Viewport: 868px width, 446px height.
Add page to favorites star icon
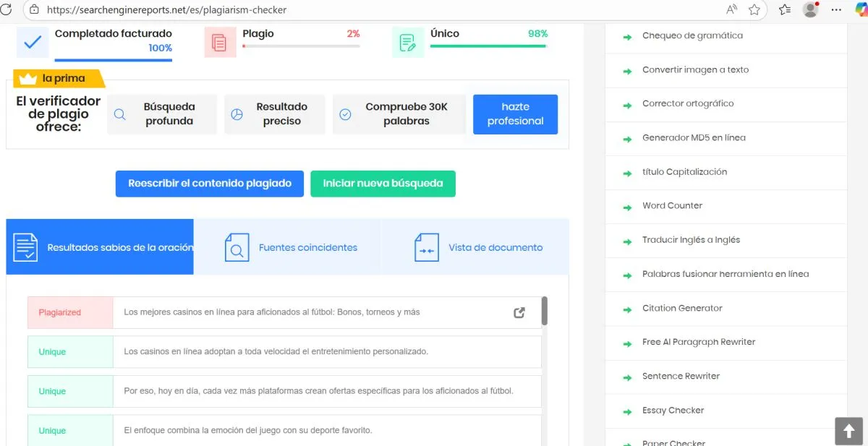tap(754, 9)
